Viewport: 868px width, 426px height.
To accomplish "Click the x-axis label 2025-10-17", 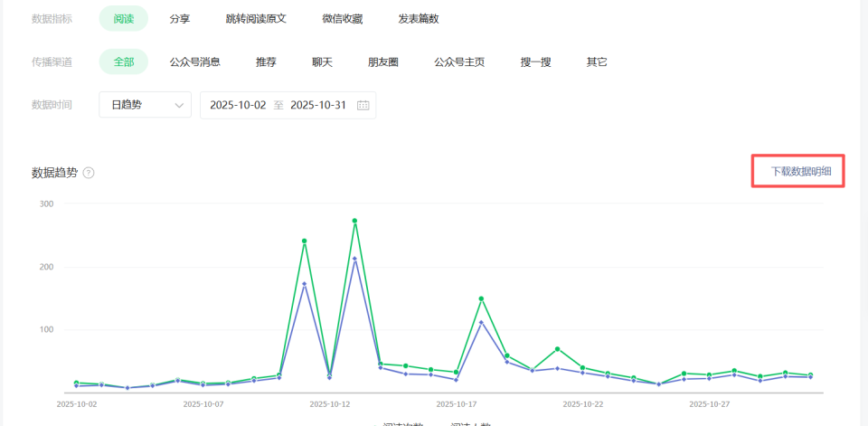I will 456,404.
